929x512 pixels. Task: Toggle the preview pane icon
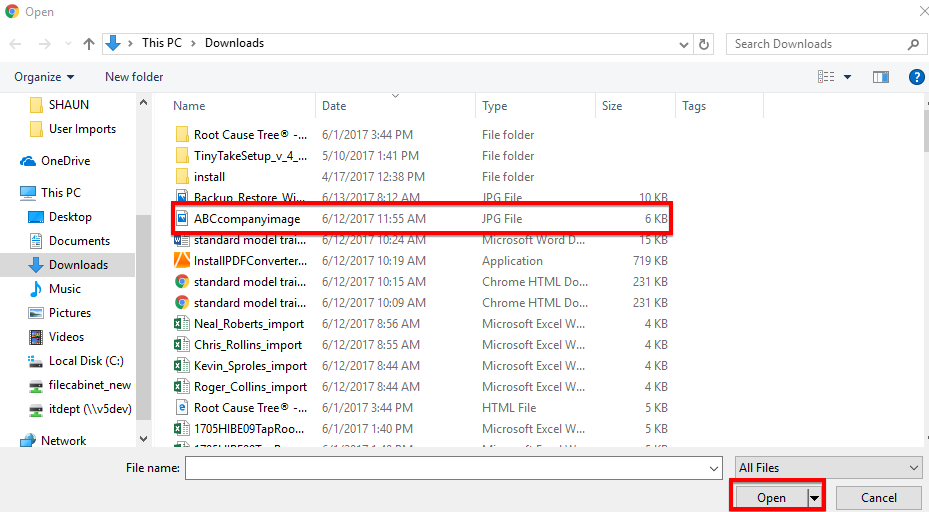pyautogui.click(x=881, y=77)
